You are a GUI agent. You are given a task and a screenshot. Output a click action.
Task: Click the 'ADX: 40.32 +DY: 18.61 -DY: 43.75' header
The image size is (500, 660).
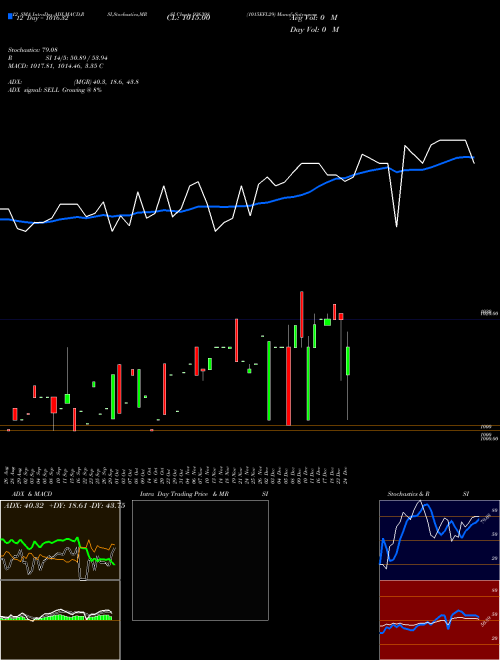64,506
